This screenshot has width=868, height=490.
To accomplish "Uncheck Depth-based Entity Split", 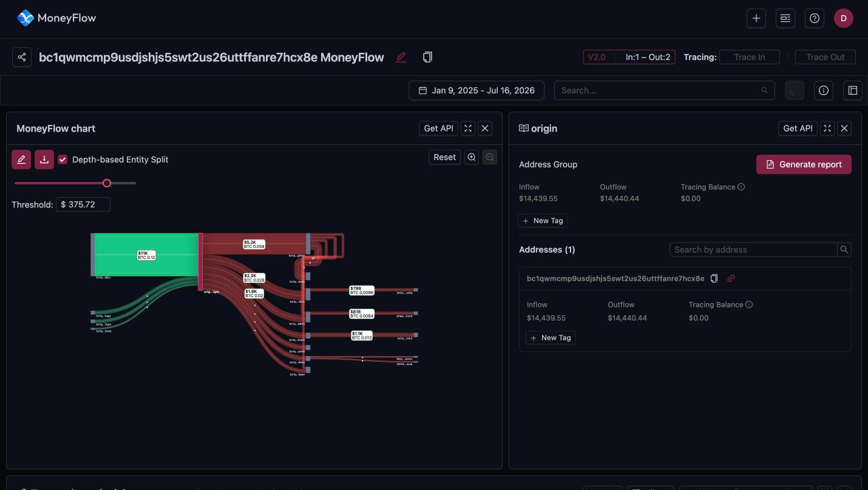I will pos(63,159).
